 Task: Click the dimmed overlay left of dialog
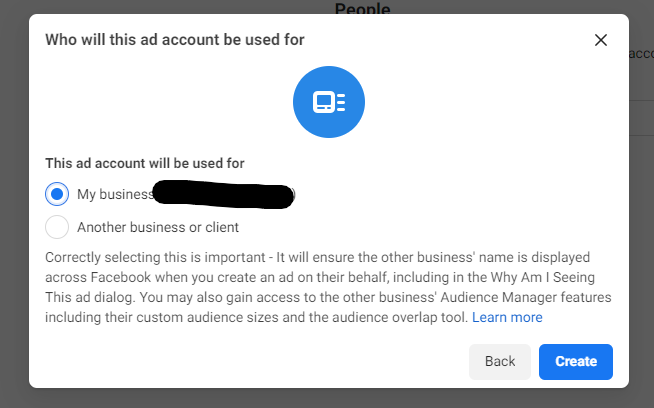tap(14, 200)
